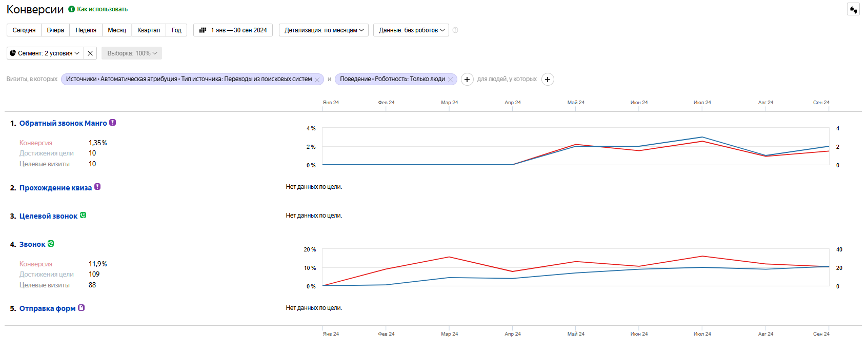Click the form icon beside Отправка форм
This screenshot has width=868, height=351.
click(x=81, y=308)
